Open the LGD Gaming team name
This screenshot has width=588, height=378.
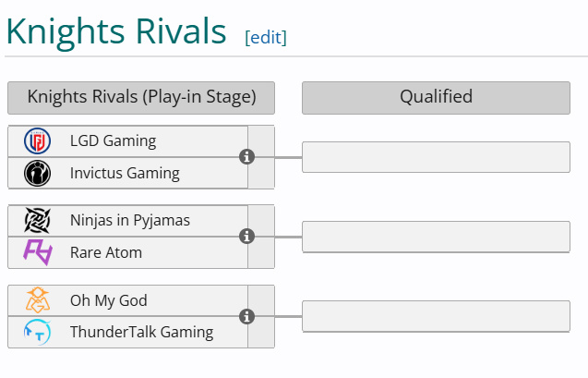[x=114, y=141]
